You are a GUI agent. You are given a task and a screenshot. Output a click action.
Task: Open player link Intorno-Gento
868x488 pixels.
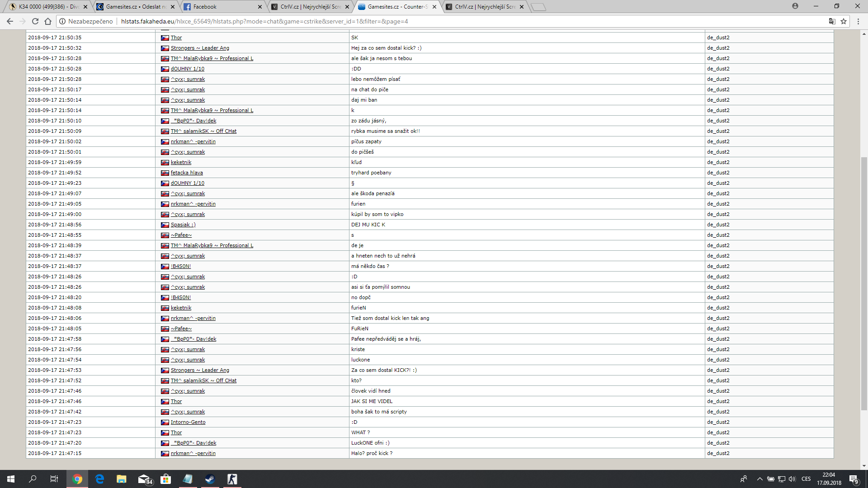[188, 422]
